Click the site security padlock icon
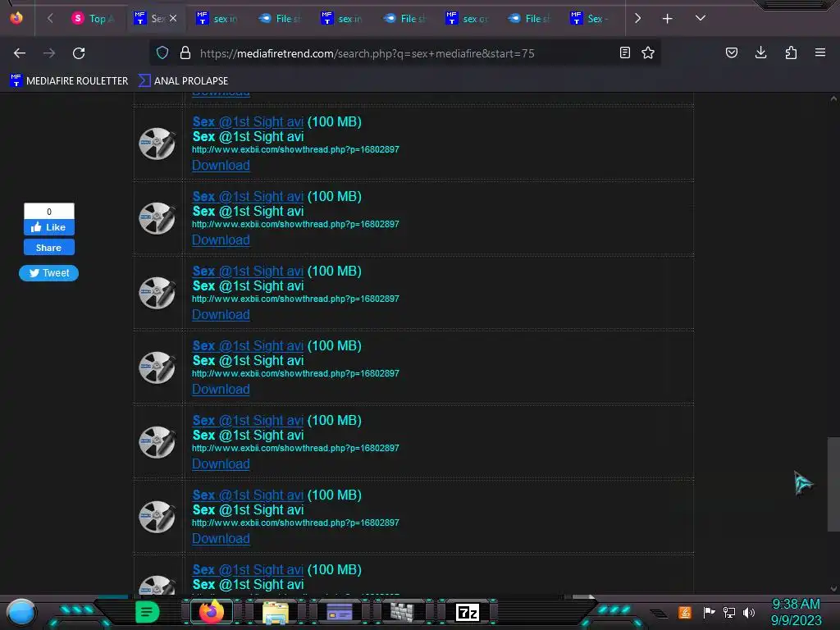Screen dimensions: 840x630 coord(185,53)
